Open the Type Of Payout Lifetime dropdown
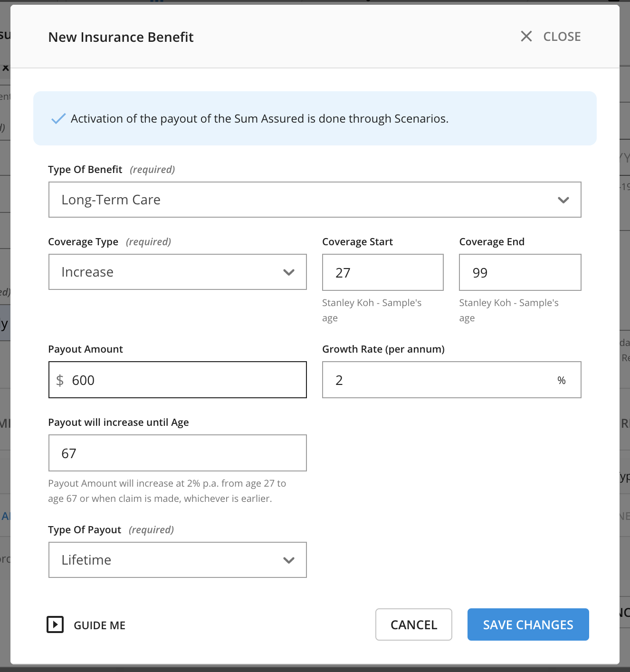The width and height of the screenshot is (630, 672). point(177,560)
